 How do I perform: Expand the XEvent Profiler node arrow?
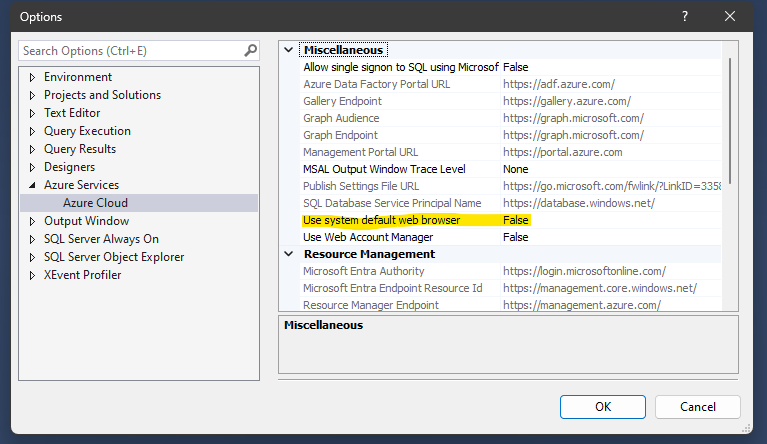coord(32,275)
